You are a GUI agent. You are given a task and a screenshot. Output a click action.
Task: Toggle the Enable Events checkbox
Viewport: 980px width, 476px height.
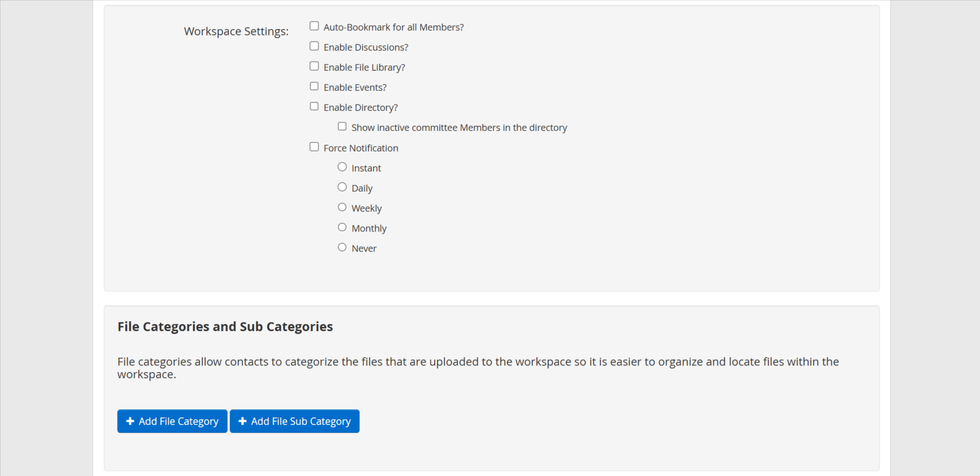pyautogui.click(x=314, y=86)
